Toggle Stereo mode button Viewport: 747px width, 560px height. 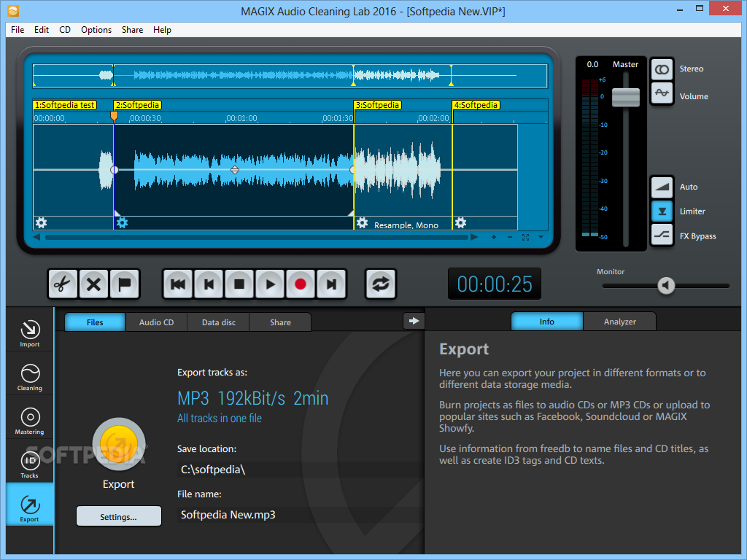click(662, 69)
